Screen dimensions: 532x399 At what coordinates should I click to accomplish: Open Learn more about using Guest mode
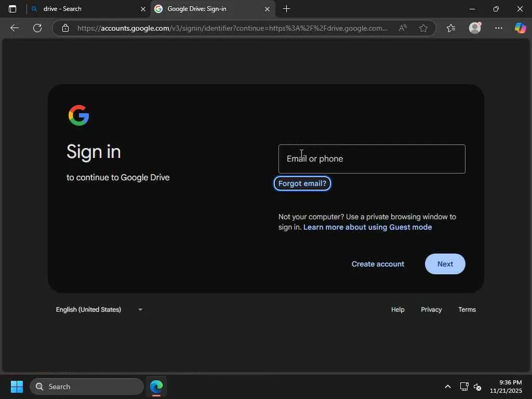point(367,227)
